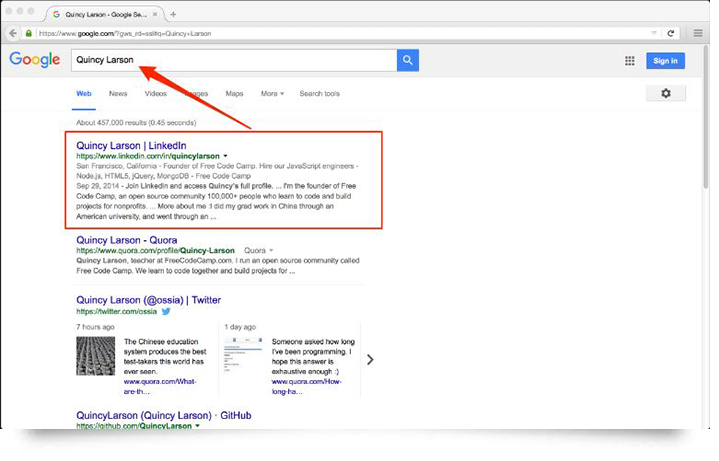Viewport: 719px width, 461px height.
Task: Close the Quincy Larson Google Search tab
Action: 157,15
